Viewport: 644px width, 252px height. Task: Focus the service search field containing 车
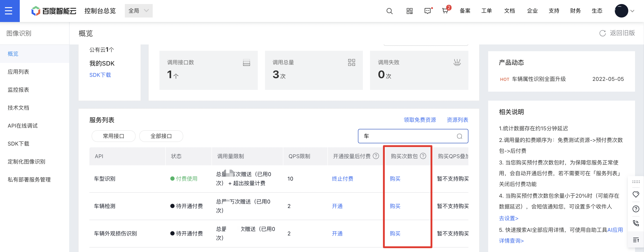[x=413, y=136]
